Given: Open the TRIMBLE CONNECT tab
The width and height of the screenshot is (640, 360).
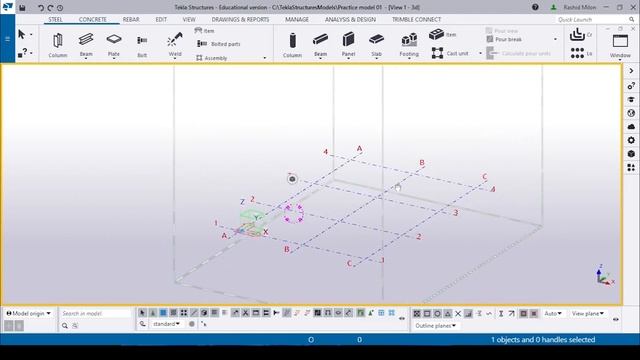Looking at the screenshot, I should tap(416, 20).
